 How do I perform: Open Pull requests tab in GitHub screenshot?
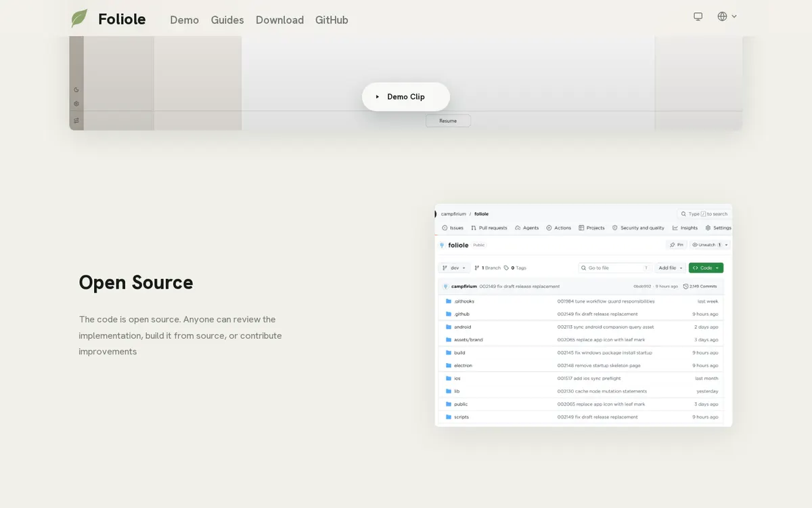coord(489,228)
